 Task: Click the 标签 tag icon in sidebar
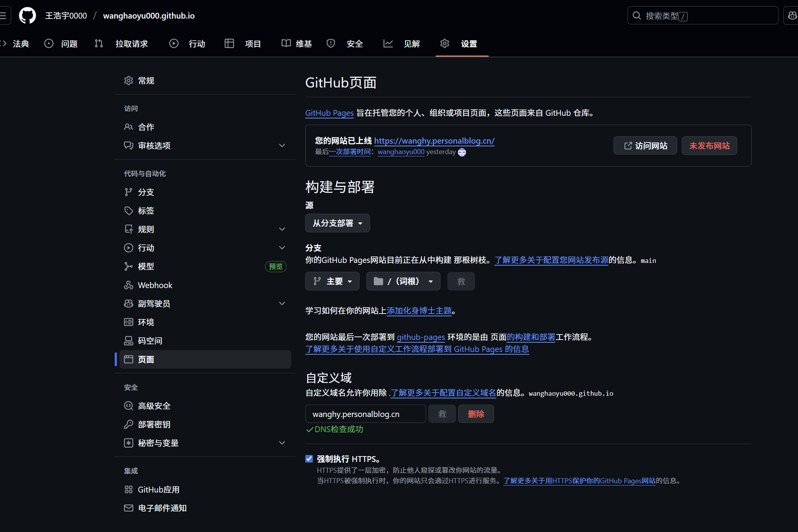tap(129, 210)
